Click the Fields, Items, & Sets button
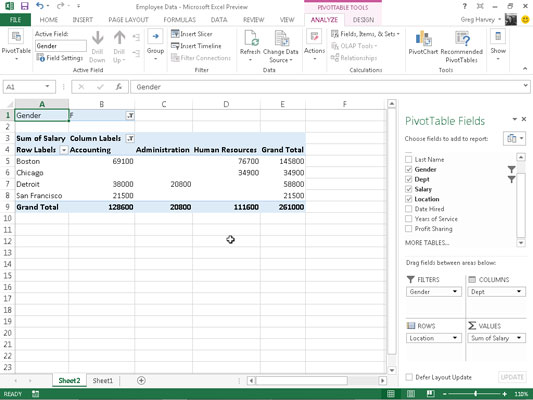Image resolution: width=533 pixels, height=400 pixels. pyautogui.click(x=365, y=34)
